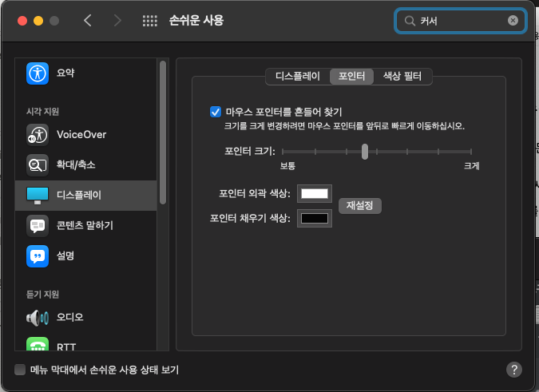The width and height of the screenshot is (539, 392).
Task: Select the 콘텐츠 말하기 sidebar label
Action: click(x=85, y=226)
